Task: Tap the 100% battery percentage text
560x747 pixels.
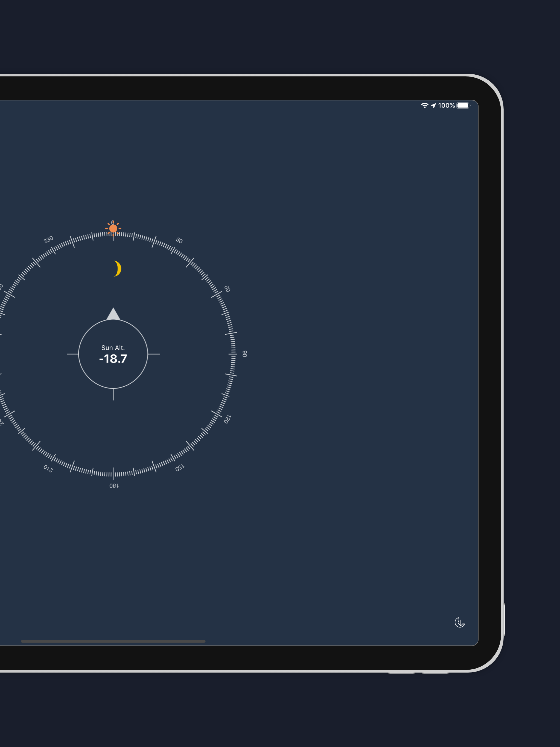Action: click(446, 106)
